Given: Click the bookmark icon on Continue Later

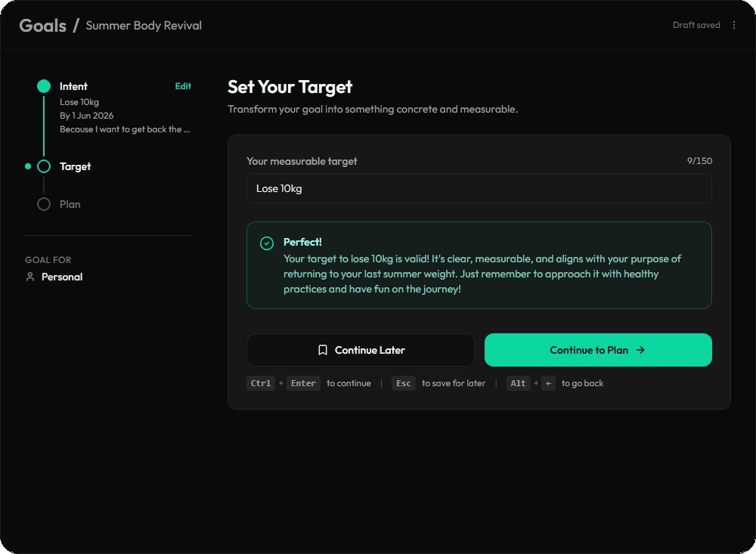Looking at the screenshot, I should (323, 350).
